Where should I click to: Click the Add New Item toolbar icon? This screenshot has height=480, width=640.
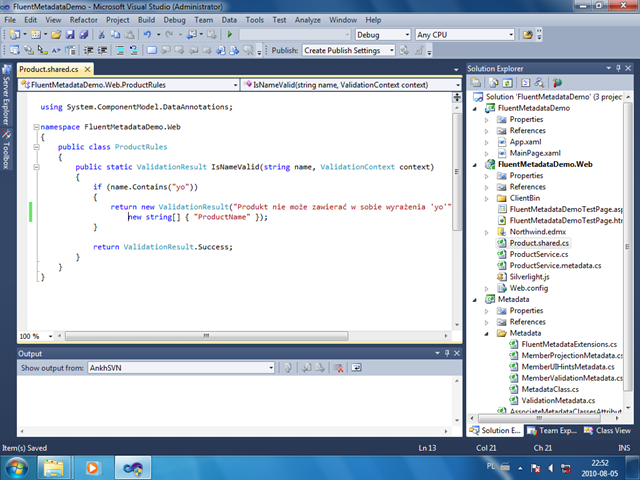coord(36,35)
